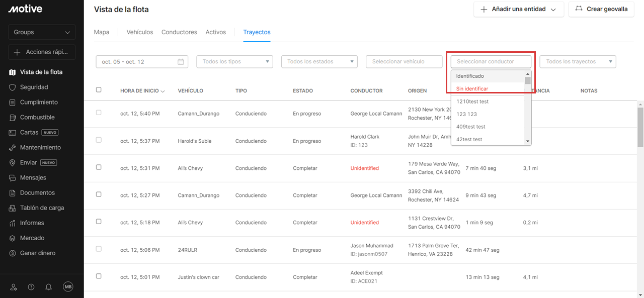Pick driver 123 123
This screenshot has width=644, height=298.
pyautogui.click(x=487, y=114)
